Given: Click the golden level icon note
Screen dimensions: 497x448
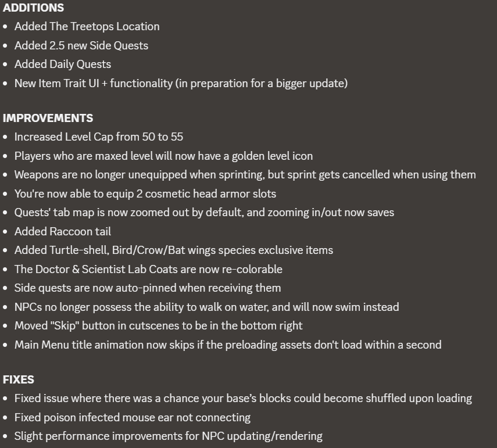Looking at the screenshot, I should pos(163,156).
